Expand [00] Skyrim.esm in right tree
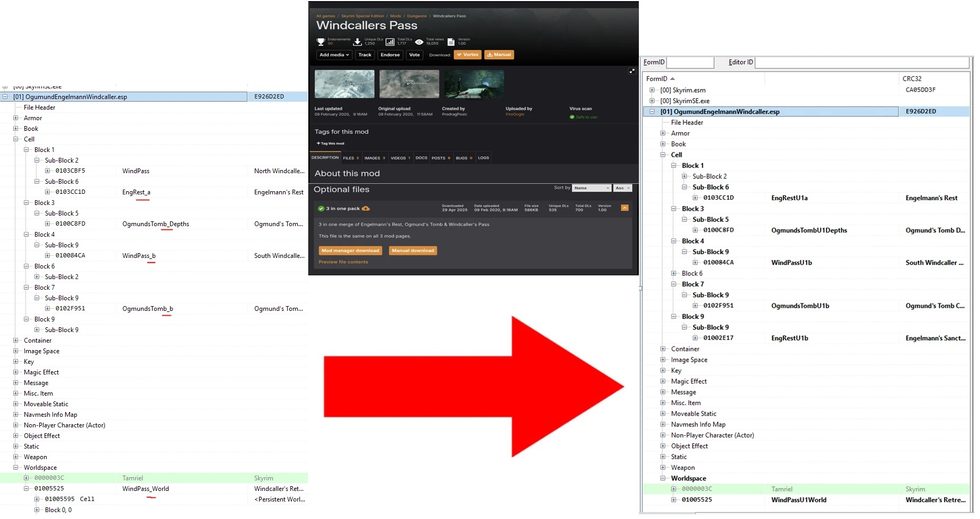The width and height of the screenshot is (980, 519). point(652,90)
